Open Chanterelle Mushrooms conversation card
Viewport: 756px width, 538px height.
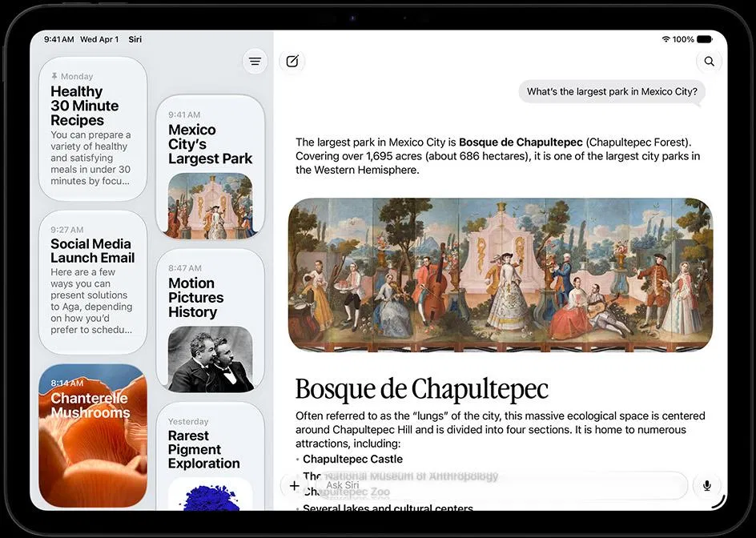tap(93, 436)
